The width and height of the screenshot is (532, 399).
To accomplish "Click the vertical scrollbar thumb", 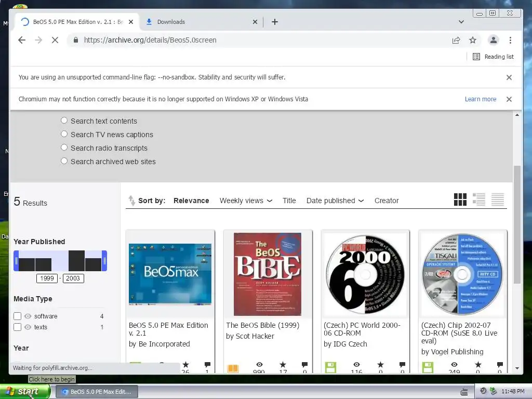I will click(517, 224).
